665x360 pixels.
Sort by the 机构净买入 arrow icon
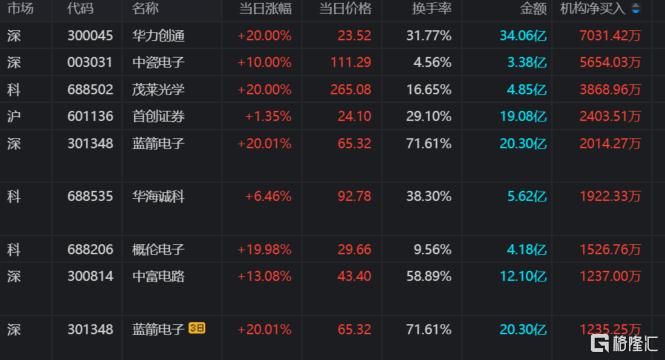(635, 8)
